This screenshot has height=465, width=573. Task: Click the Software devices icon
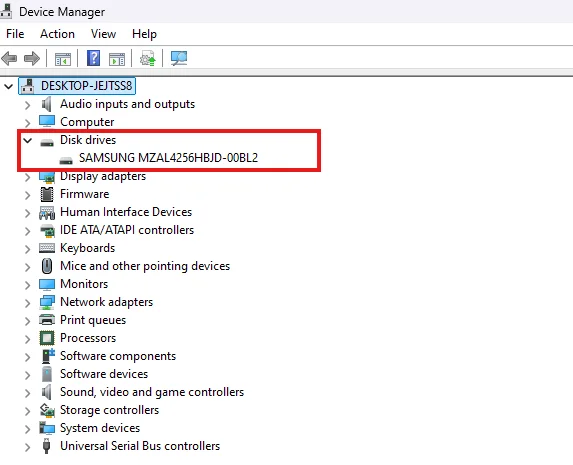47,374
